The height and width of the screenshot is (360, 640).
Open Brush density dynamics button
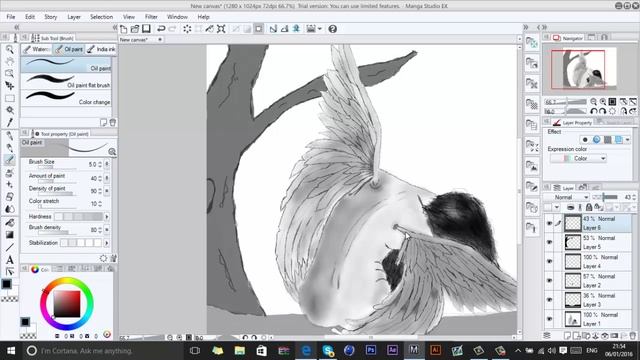click(x=107, y=230)
